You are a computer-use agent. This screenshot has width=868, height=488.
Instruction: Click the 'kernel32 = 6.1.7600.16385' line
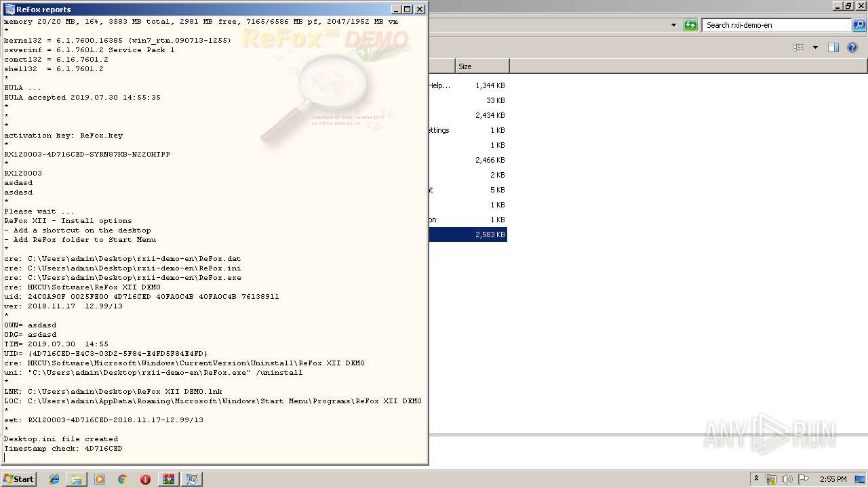pyautogui.click(x=118, y=41)
